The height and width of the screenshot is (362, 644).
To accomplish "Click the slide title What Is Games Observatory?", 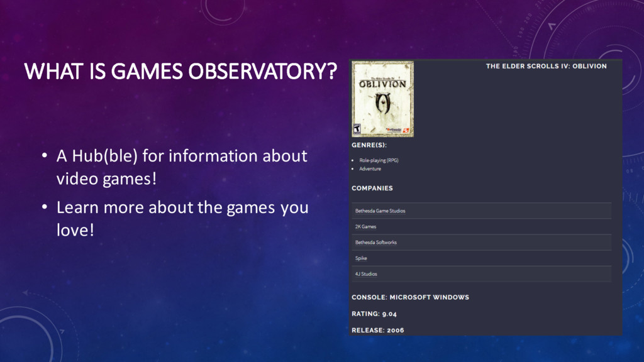I will pos(180,71).
